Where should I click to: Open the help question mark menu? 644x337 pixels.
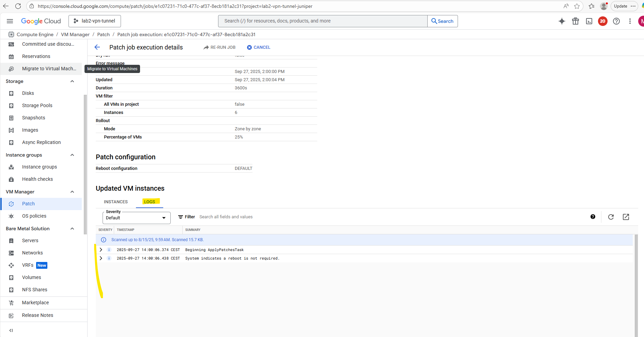(x=616, y=21)
